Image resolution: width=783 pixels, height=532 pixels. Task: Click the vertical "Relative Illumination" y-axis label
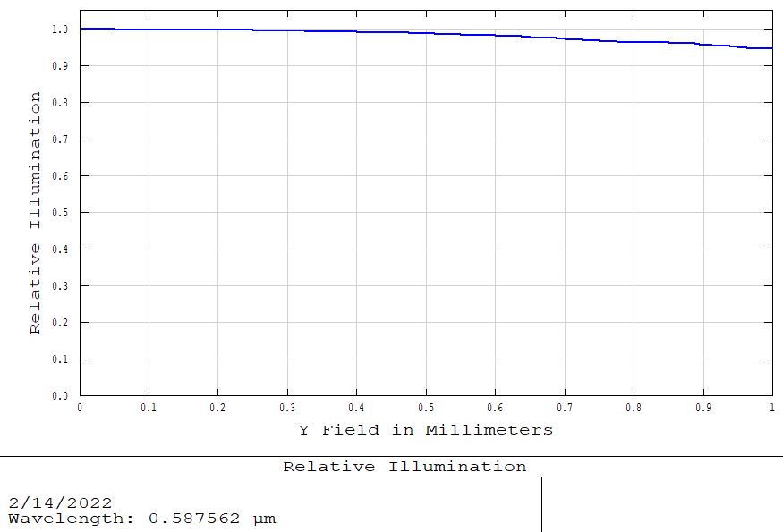coord(36,213)
